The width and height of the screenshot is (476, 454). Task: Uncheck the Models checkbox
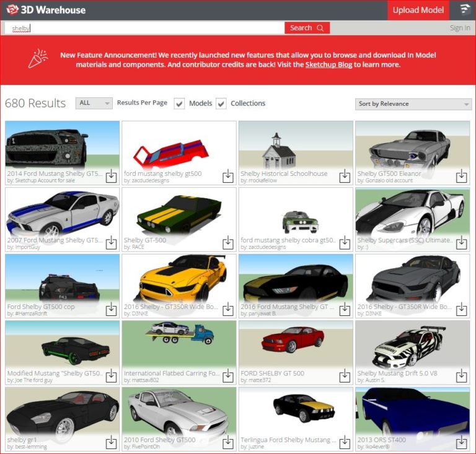pyautogui.click(x=179, y=103)
